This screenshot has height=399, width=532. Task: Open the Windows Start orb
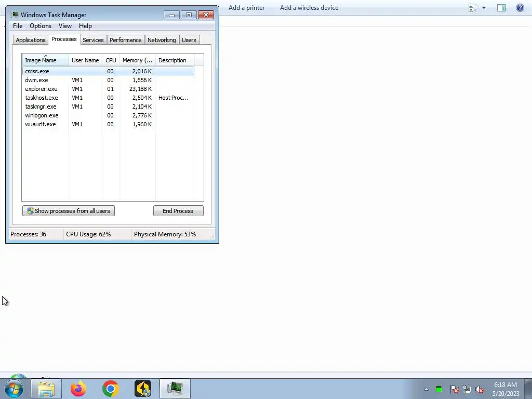tap(14, 389)
